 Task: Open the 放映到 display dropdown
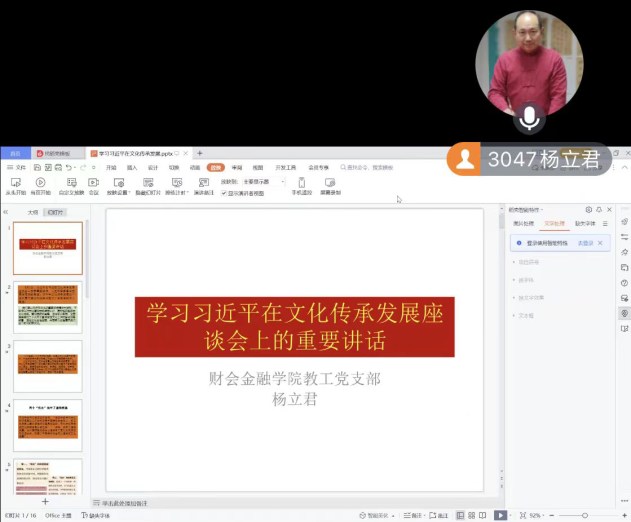point(256,182)
